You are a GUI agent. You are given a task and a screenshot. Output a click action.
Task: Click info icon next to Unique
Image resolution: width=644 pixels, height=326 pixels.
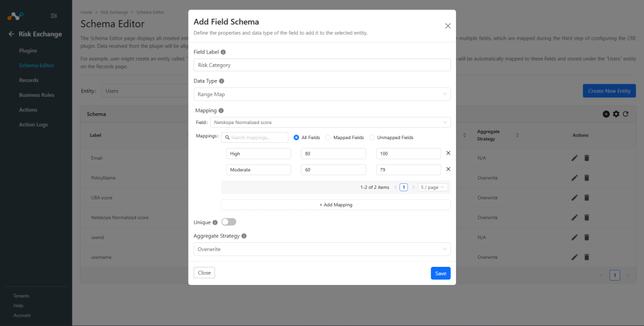215,222
